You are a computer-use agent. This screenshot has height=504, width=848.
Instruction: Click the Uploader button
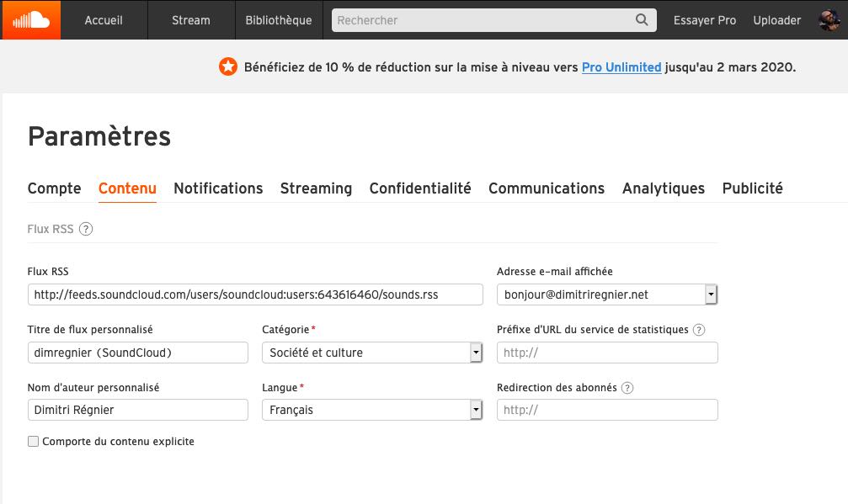[776, 20]
